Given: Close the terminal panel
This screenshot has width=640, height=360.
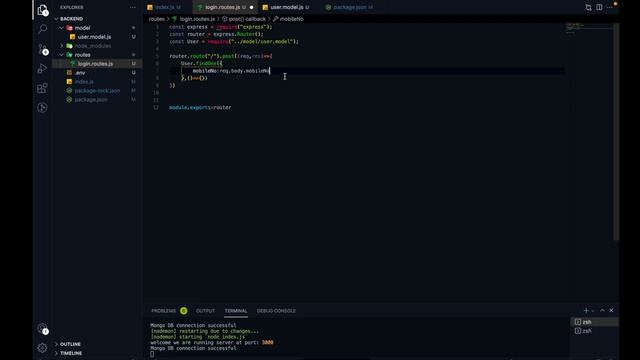Looking at the screenshot, I should (x=611, y=311).
